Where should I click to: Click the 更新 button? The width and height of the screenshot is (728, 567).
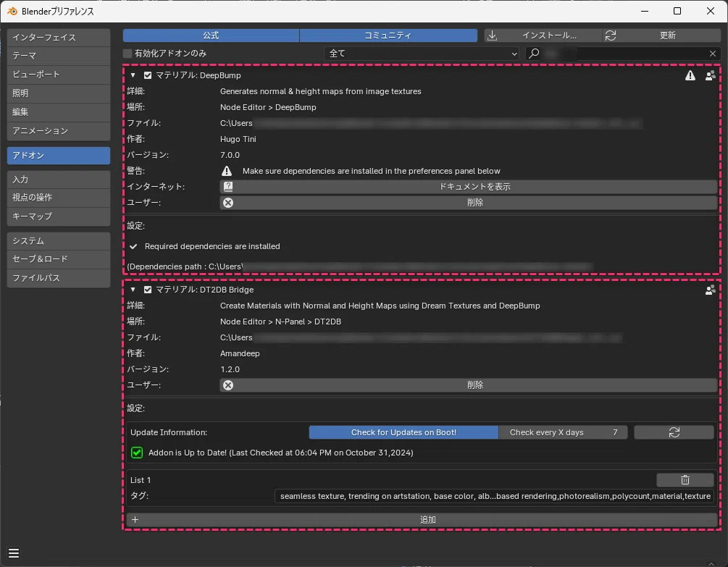pyautogui.click(x=661, y=35)
